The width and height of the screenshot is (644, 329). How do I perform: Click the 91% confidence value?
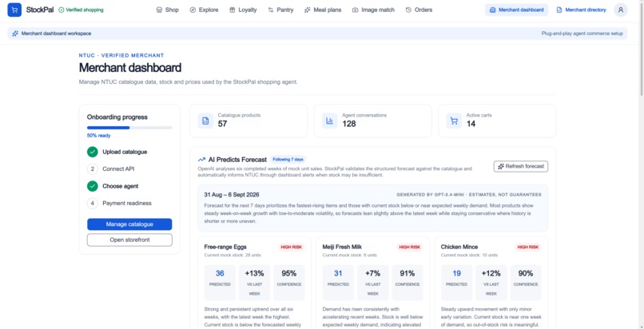click(407, 274)
